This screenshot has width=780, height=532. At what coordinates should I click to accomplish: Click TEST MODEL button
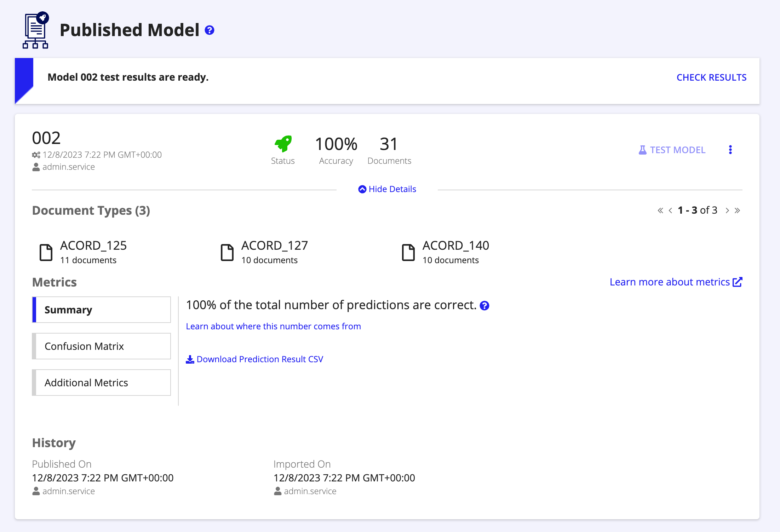672,150
